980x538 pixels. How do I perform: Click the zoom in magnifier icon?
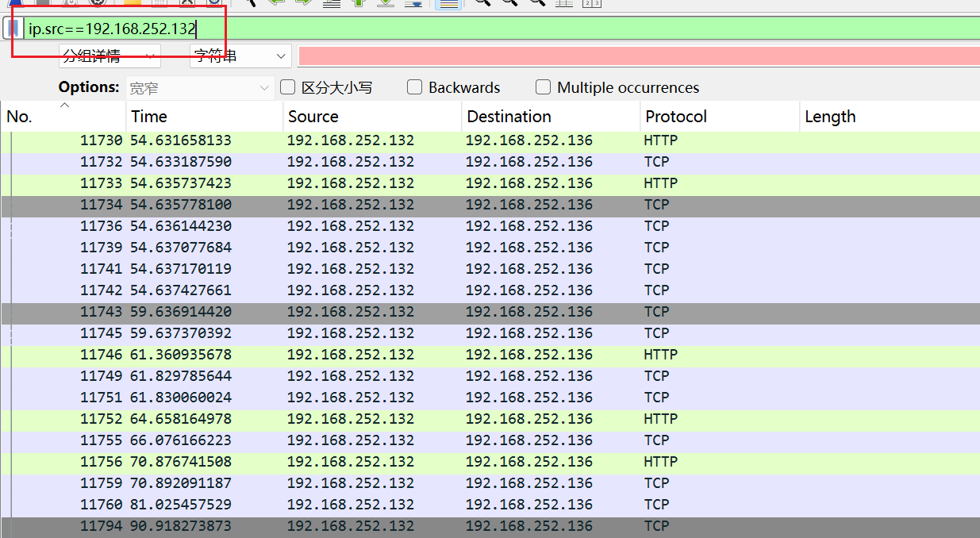pyautogui.click(x=482, y=2)
